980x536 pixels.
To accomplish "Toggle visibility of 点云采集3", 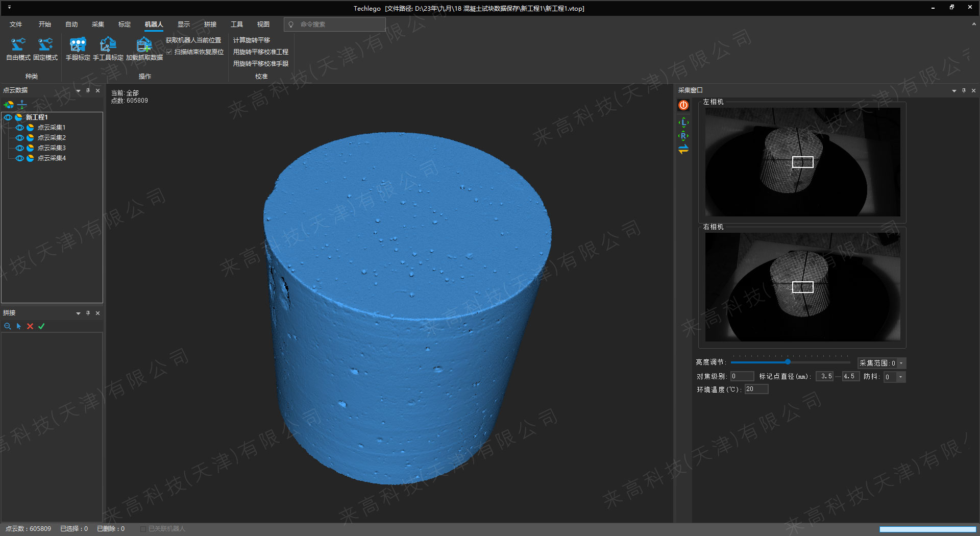I will click(19, 148).
